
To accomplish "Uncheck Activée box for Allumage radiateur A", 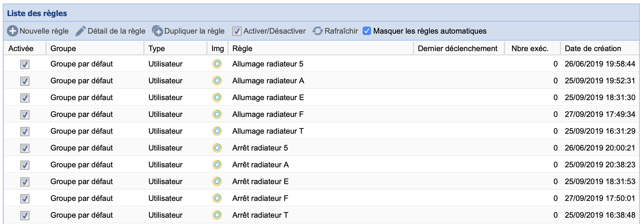I will 24,81.
